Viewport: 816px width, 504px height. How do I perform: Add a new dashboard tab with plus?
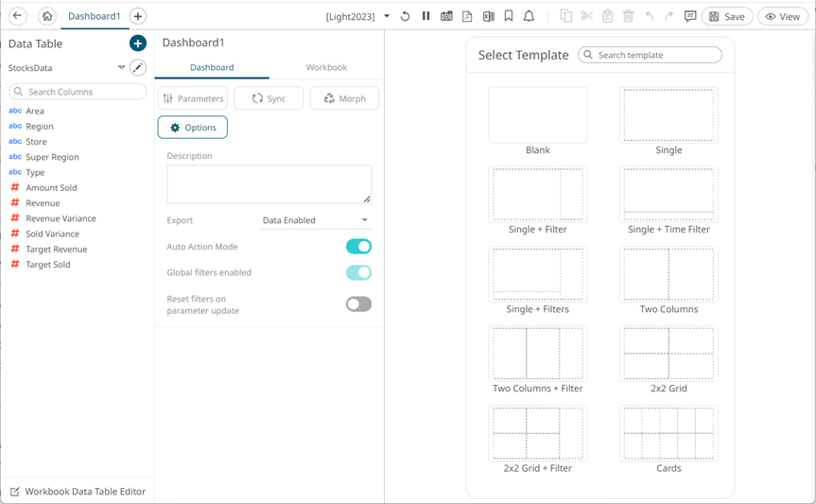pos(138,16)
